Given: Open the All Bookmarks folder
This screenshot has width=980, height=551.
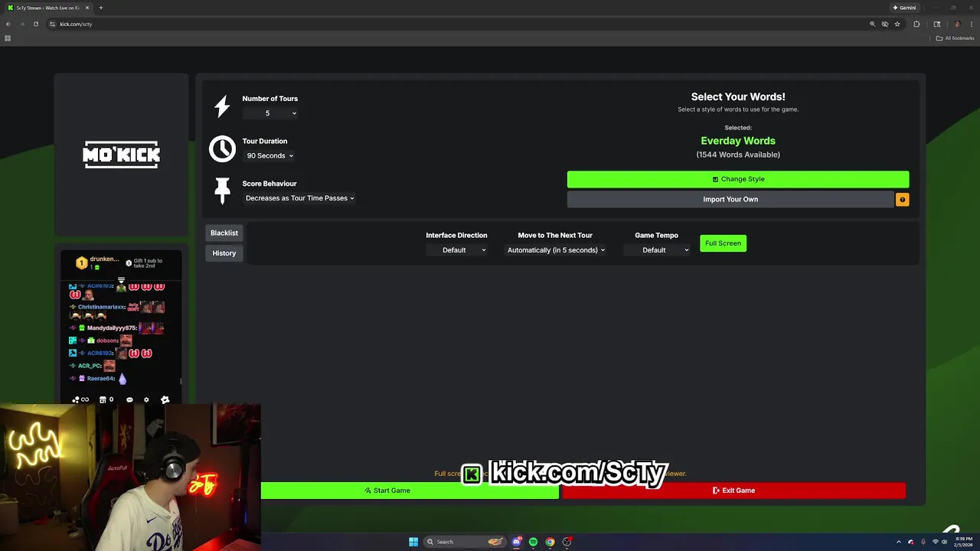Looking at the screenshot, I should (x=955, y=38).
